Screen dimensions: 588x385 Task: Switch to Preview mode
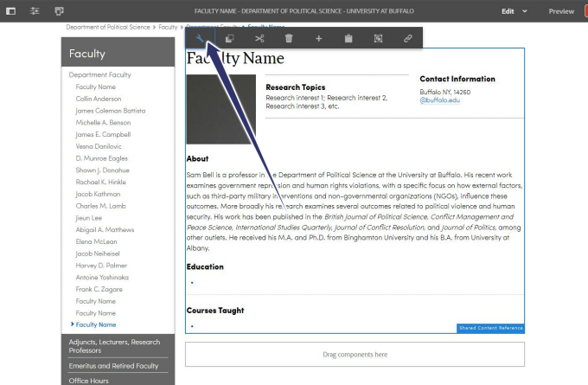(x=561, y=11)
